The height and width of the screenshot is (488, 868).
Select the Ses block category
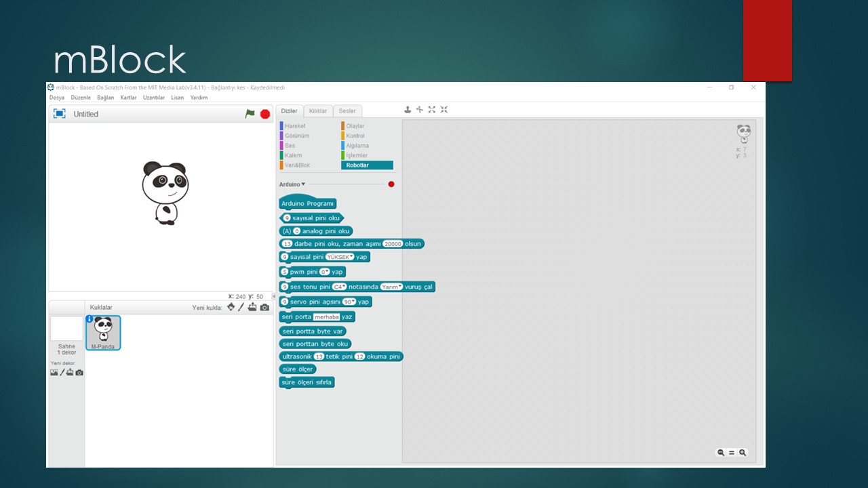pyautogui.click(x=290, y=146)
